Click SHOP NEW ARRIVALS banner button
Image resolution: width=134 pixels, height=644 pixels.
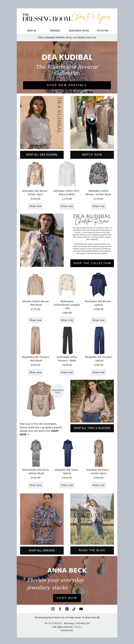tap(67, 85)
